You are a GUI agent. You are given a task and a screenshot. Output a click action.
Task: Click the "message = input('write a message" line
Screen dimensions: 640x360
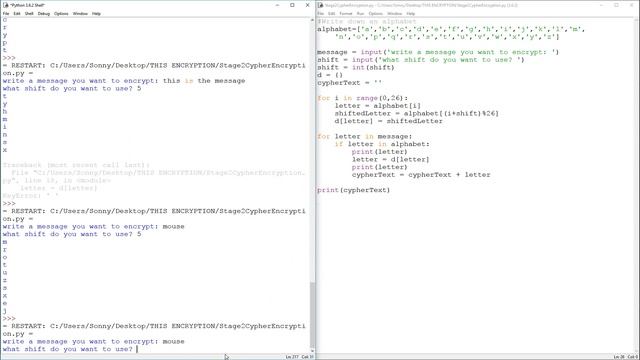coord(438,52)
